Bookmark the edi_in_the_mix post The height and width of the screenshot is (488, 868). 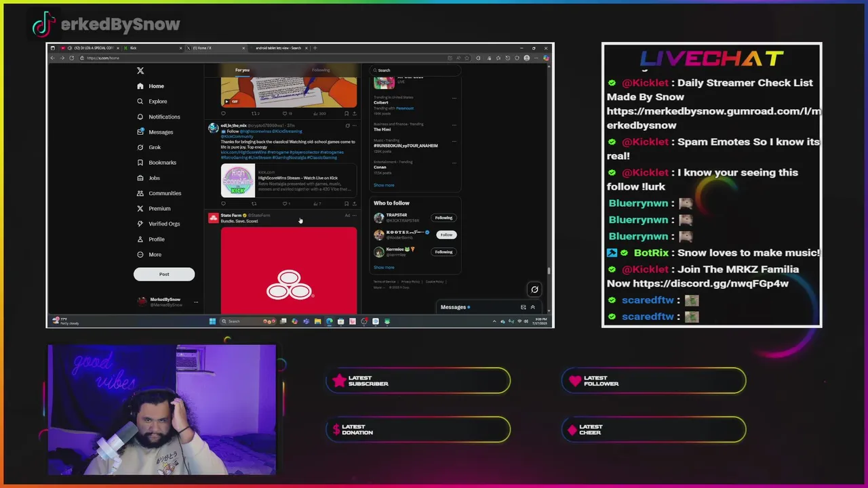coord(346,203)
